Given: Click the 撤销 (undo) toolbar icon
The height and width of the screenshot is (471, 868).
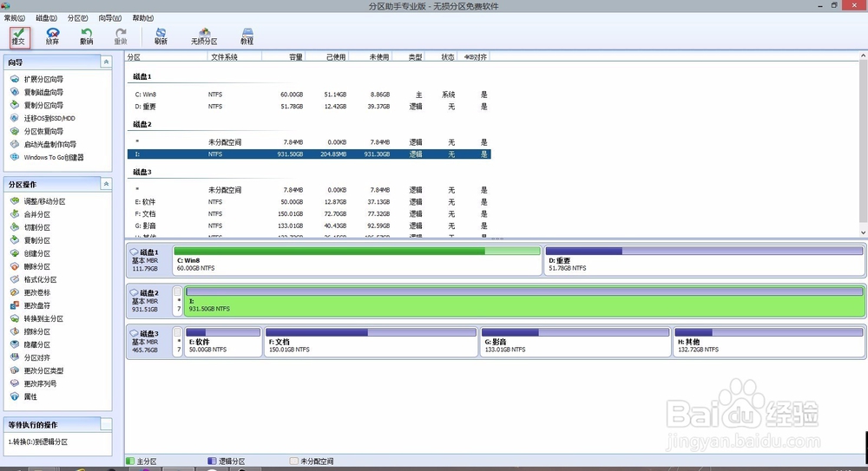Looking at the screenshot, I should tap(86, 36).
